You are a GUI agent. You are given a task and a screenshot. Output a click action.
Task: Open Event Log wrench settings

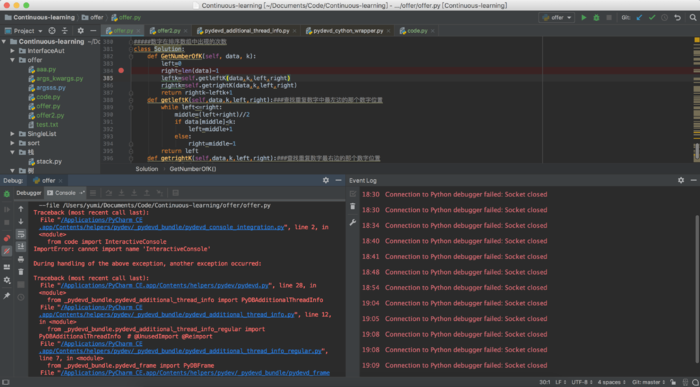(x=353, y=222)
